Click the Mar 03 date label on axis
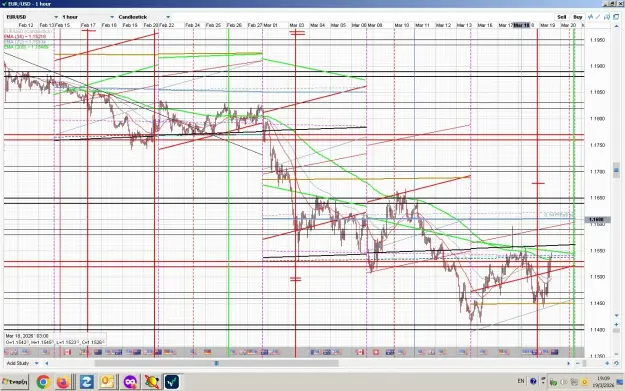 (297, 25)
